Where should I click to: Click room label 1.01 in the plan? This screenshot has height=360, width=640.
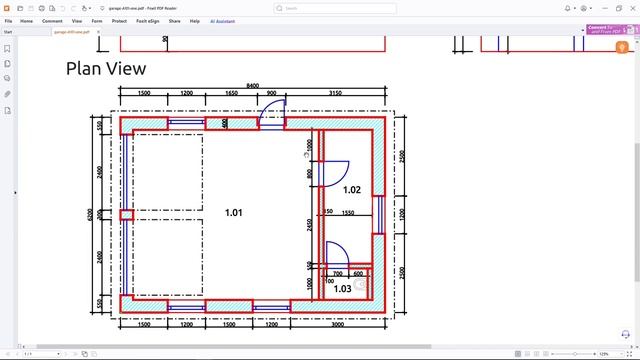233,213
